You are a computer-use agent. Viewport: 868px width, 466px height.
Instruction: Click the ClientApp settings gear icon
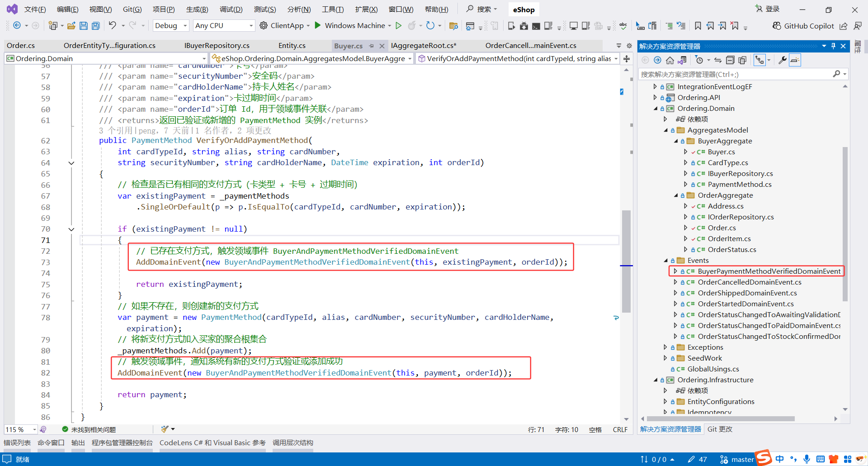click(x=264, y=25)
